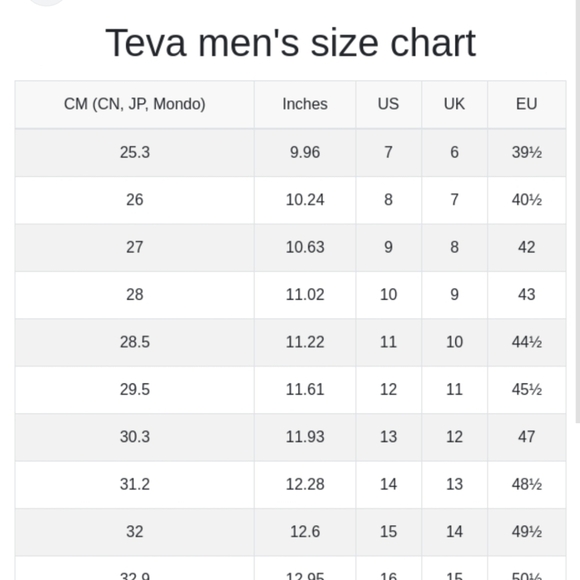Click the EU column header

pos(526,104)
